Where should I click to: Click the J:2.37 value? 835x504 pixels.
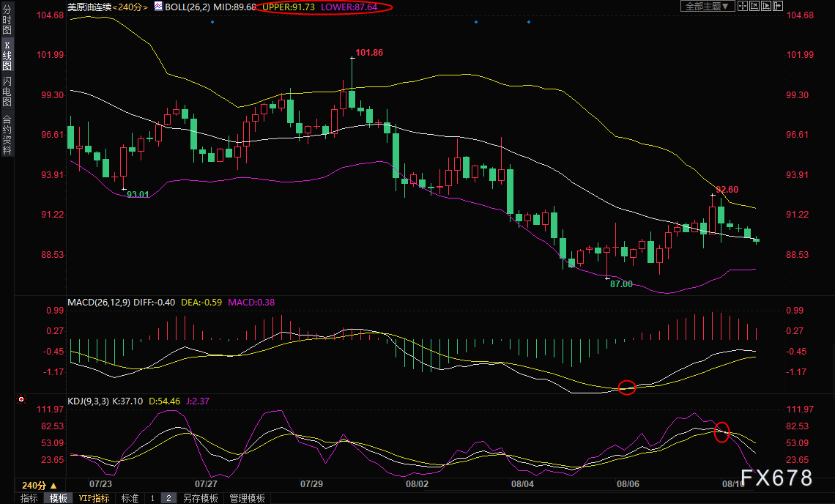[198, 401]
